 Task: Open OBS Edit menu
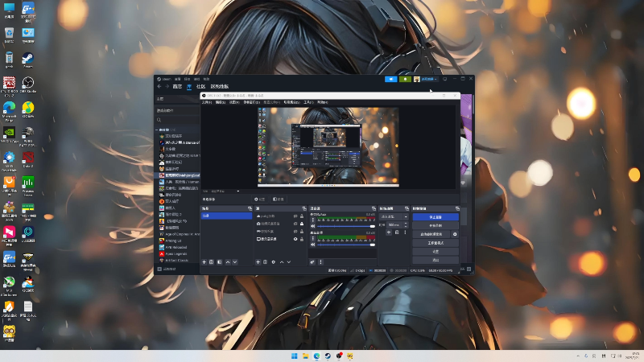[x=221, y=102]
